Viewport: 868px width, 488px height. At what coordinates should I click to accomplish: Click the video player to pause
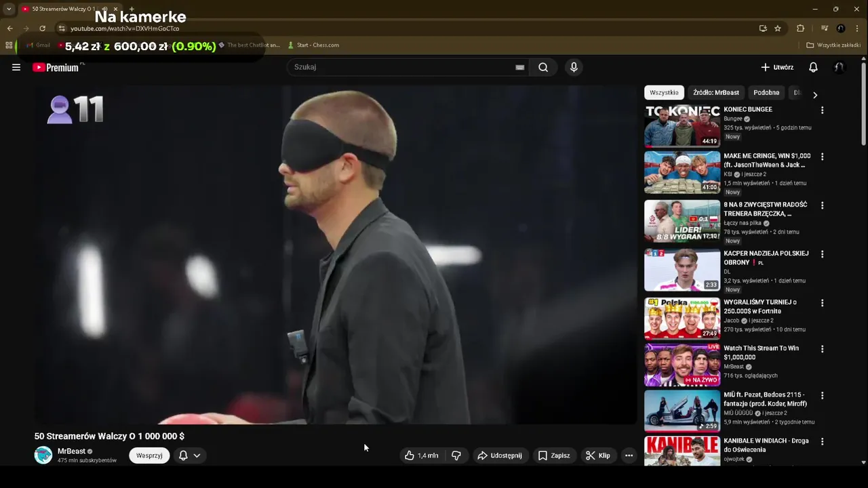[x=336, y=254]
